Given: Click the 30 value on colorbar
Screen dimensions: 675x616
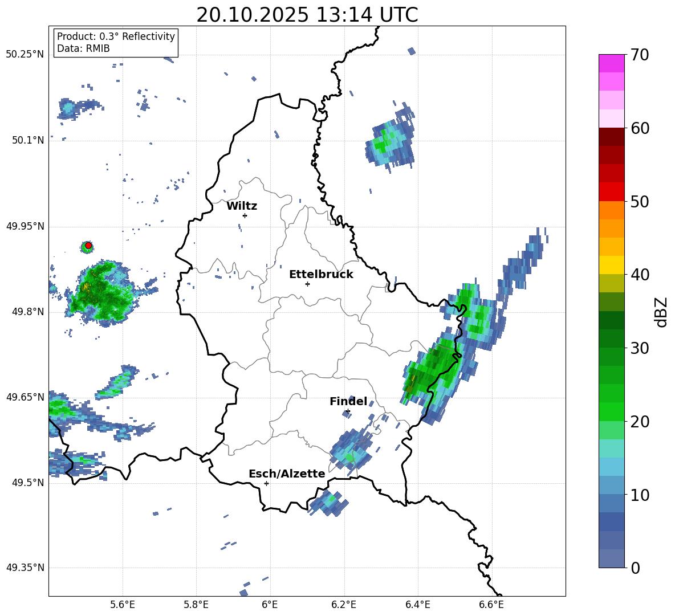Looking at the screenshot, I should click(x=640, y=348).
